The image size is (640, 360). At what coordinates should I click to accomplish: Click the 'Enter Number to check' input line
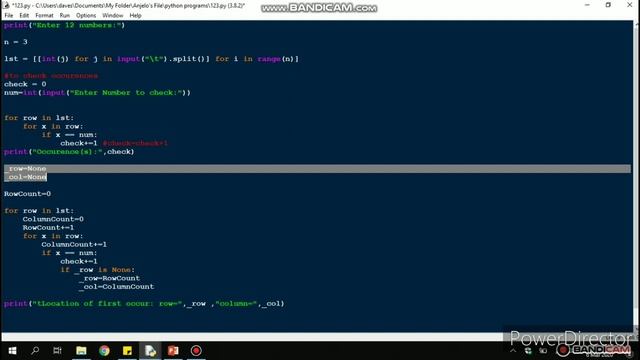[x=97, y=93]
